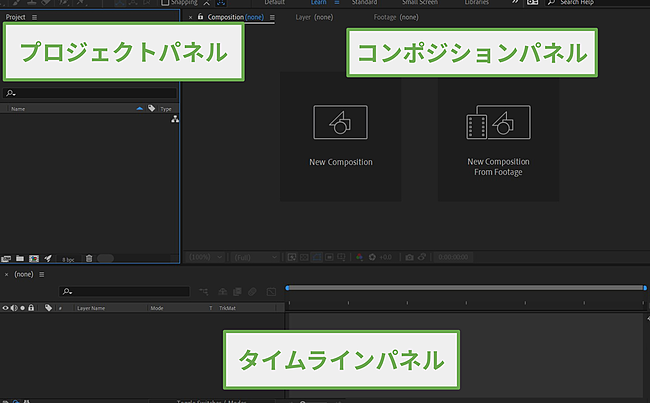Viewport: 650px width, 403px height.
Task: Switch to the Standard workspace
Action: (364, 2)
